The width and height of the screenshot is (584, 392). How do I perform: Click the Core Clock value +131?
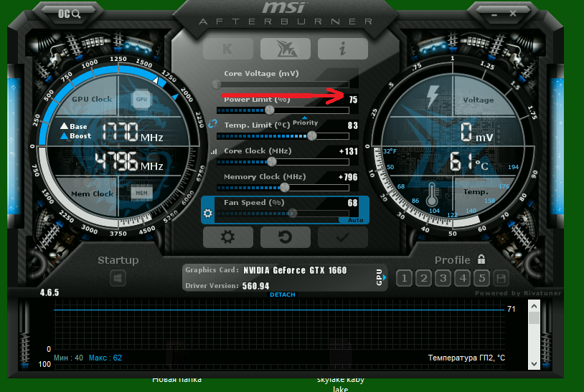click(349, 151)
